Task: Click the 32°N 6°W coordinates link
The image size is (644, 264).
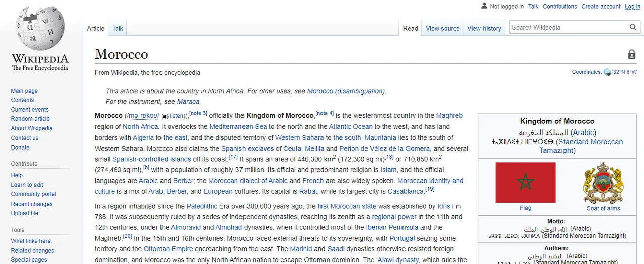Action: click(625, 72)
